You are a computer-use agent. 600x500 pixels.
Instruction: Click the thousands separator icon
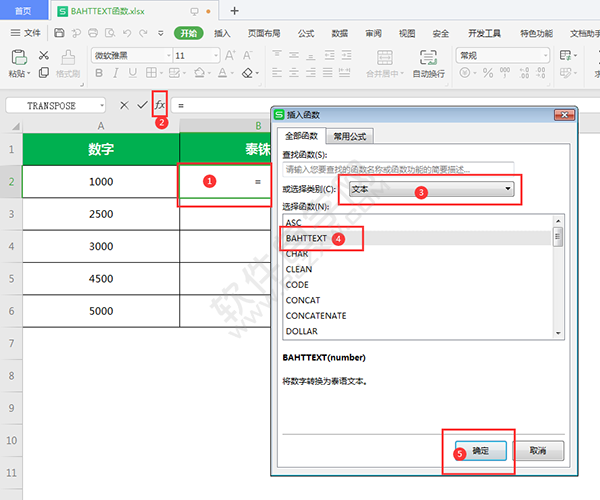point(505,73)
